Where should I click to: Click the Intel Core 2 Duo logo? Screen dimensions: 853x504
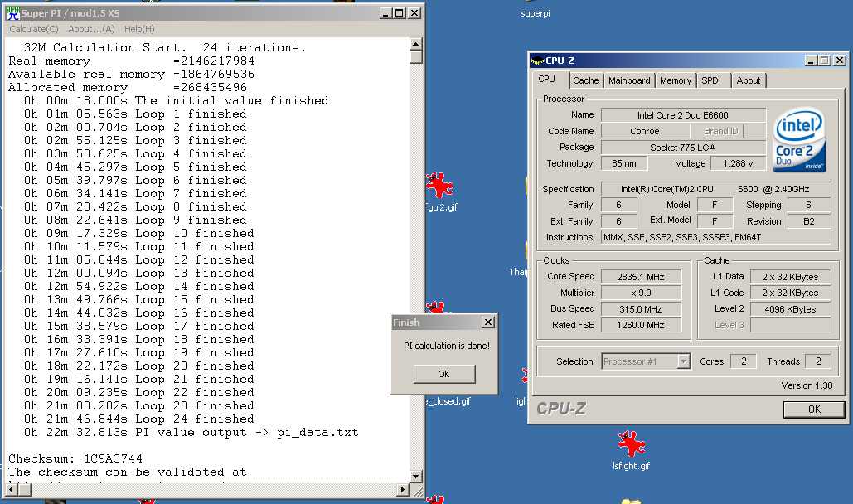coord(799,140)
